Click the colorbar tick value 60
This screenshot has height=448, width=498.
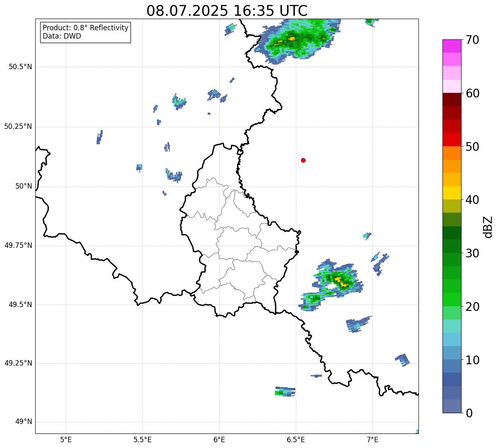click(473, 93)
